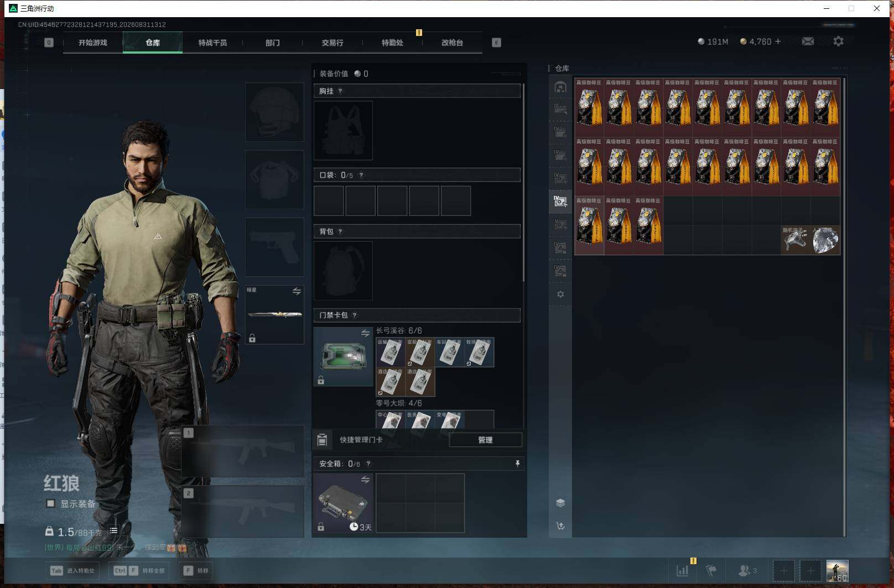Open the flag icon in the bottom bar
Viewport: 894px width, 588px height.
pyautogui.click(x=711, y=570)
